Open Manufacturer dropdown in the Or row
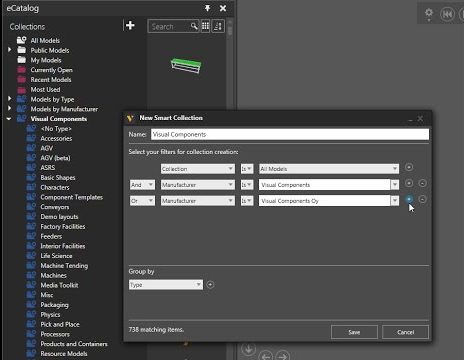 pyautogui.click(x=198, y=201)
